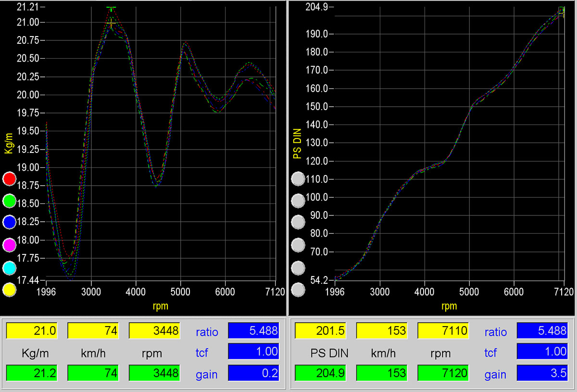Select the green 7120 rpm value field

(443, 373)
